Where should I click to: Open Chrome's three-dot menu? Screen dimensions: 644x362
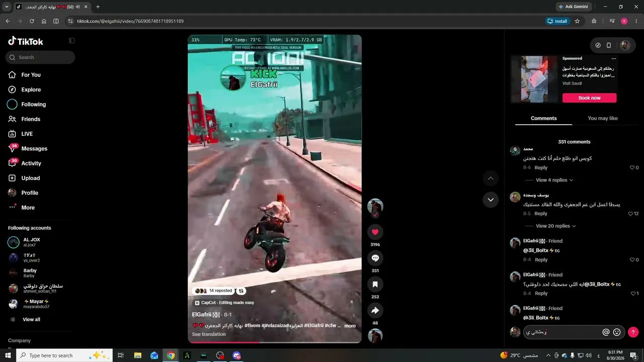(x=636, y=21)
